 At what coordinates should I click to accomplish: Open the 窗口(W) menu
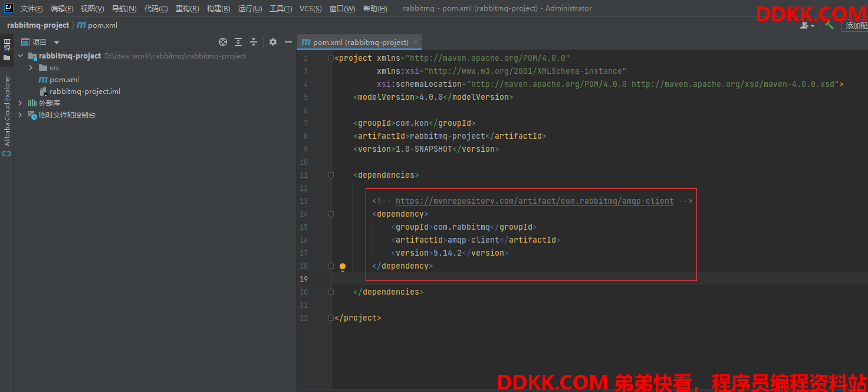pos(343,9)
